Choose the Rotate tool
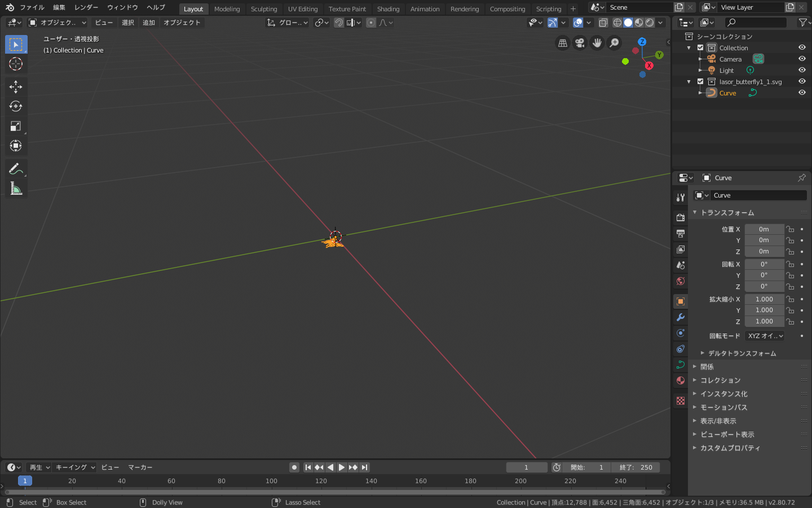Viewport: 812px width, 508px height. click(16, 106)
